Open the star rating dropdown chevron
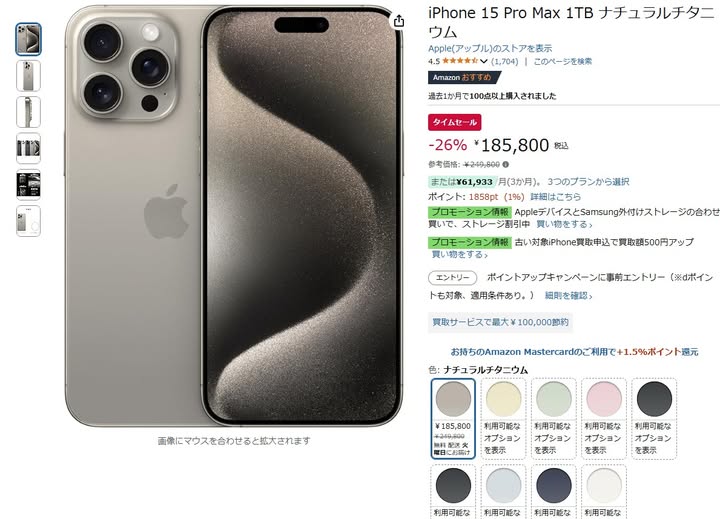Viewport: 720px width, 519px height. coord(484,61)
